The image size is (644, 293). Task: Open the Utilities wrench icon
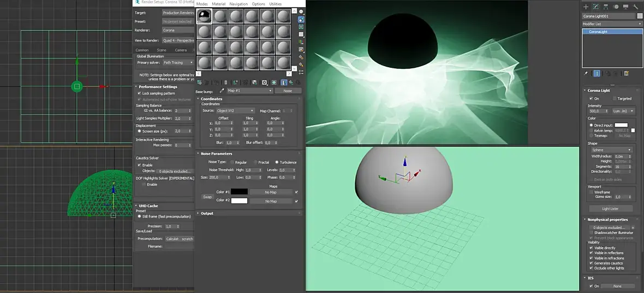pyautogui.click(x=636, y=7)
